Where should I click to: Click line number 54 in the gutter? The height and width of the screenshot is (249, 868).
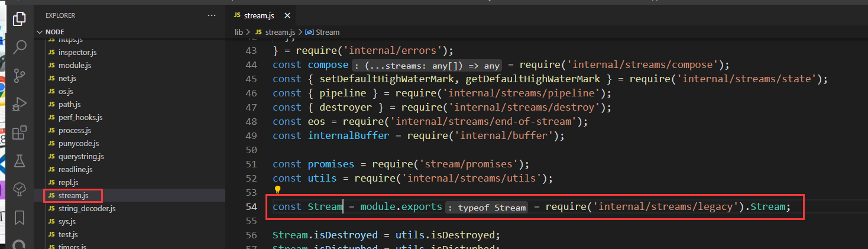click(x=251, y=207)
